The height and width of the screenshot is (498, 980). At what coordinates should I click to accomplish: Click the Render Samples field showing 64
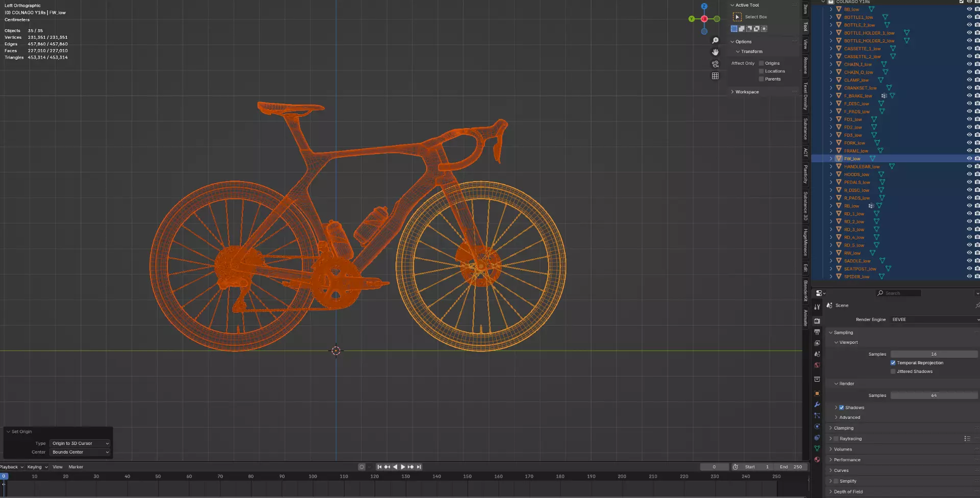pos(934,395)
